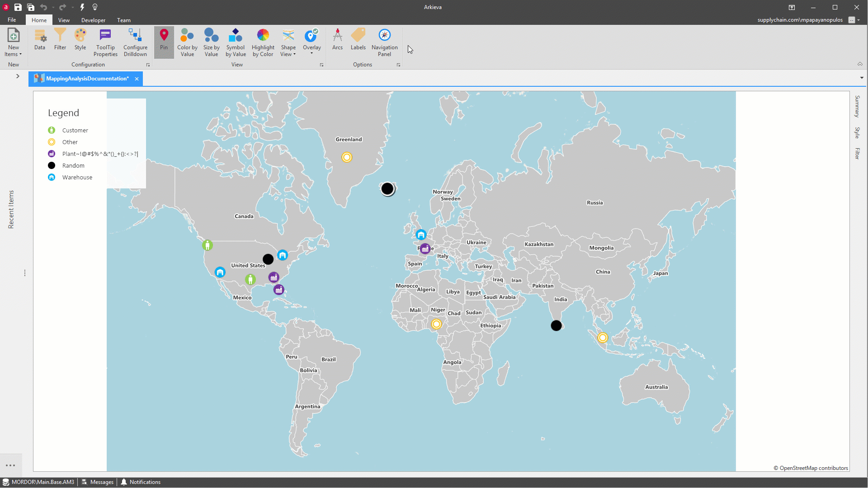Screen dimensions: 868x488
Task: Switch to Size by Value view
Action: [x=211, y=42]
